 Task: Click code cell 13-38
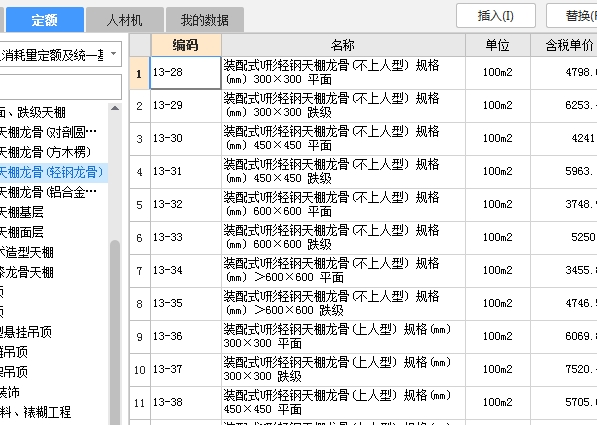[x=186, y=403]
